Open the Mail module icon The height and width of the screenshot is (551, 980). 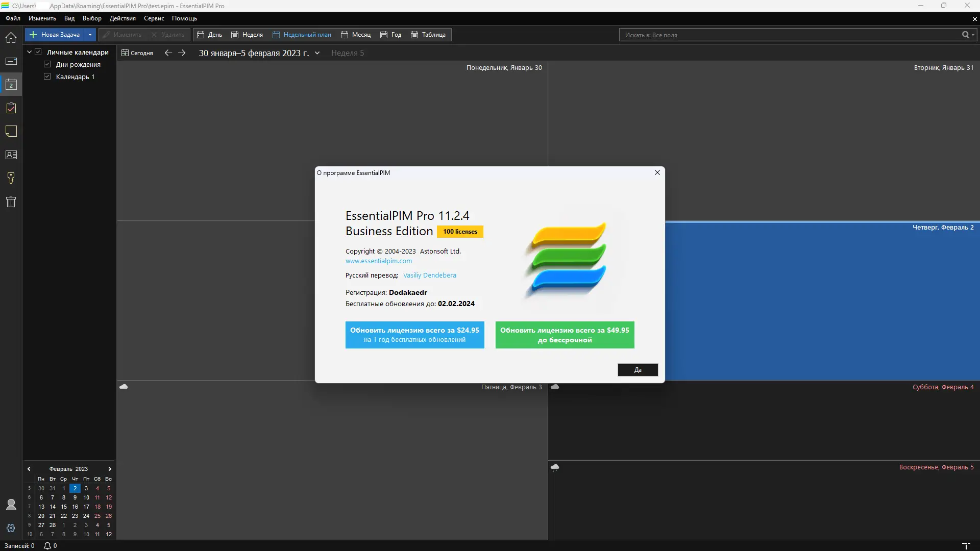pyautogui.click(x=11, y=61)
